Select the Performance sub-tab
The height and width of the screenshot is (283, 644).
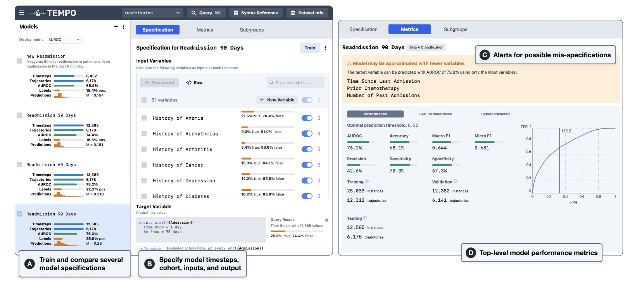375,114
